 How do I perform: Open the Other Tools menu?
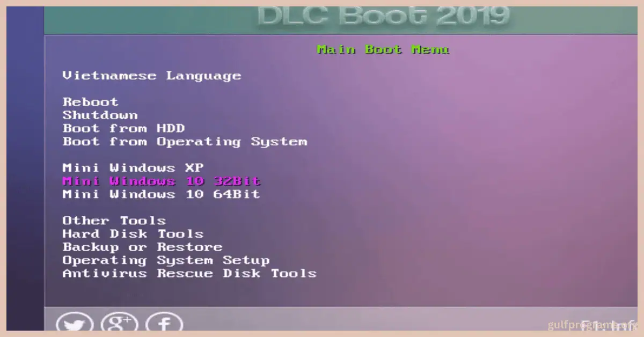click(x=114, y=220)
